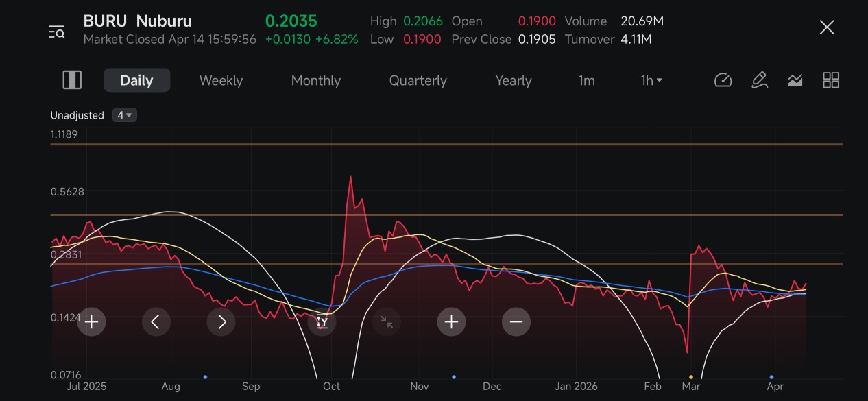Move chart left with left arrow
This screenshot has width=868, height=401.
(156, 321)
